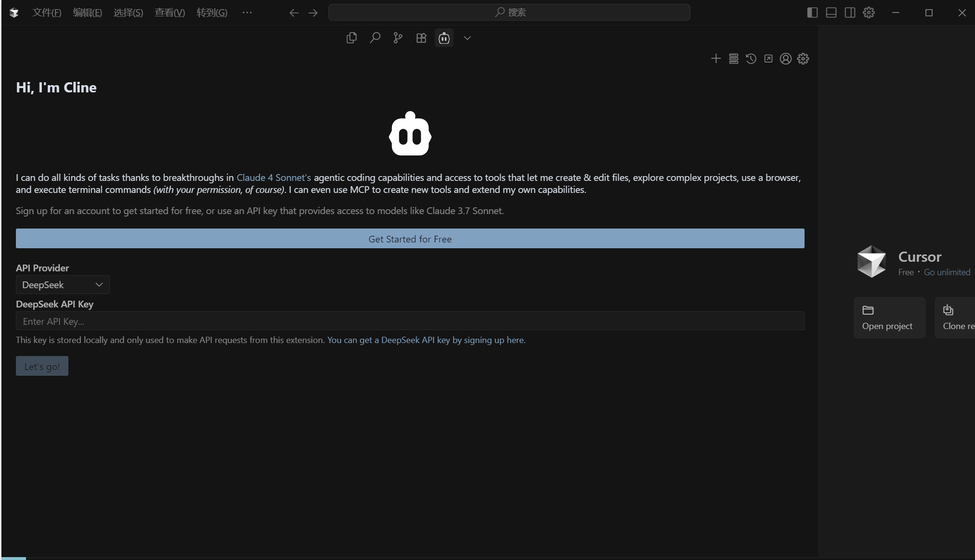Click the DeepSeek API Key label
This screenshot has height=560, width=975.
(x=54, y=304)
